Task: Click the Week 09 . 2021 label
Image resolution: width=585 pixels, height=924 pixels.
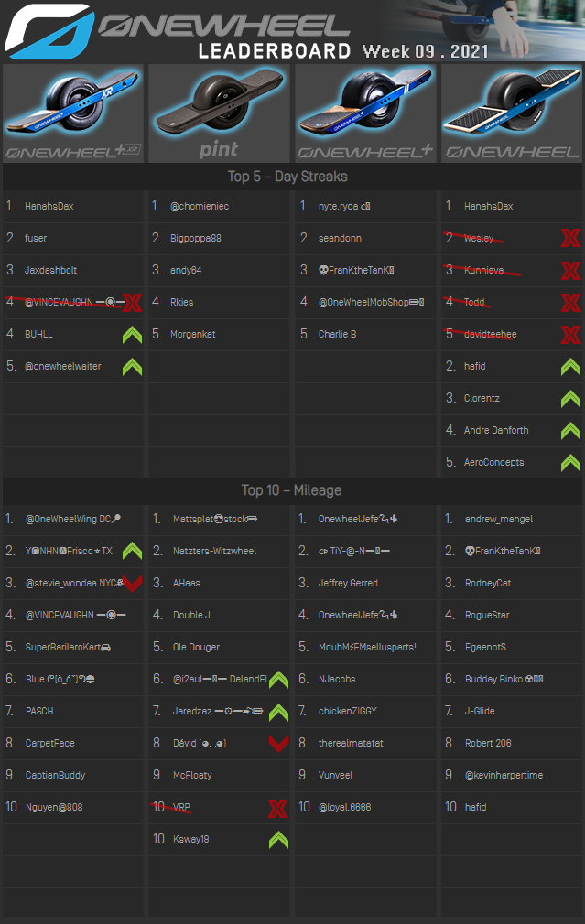Action: pos(425,50)
